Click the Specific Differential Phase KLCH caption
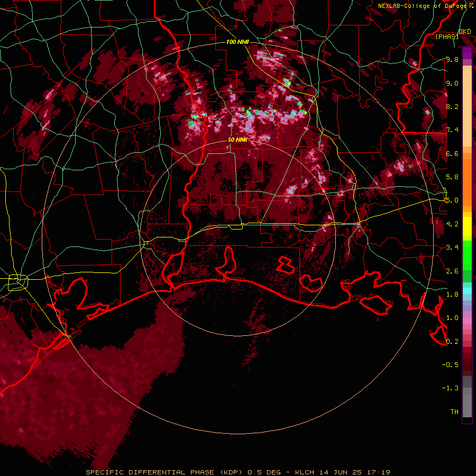The height and width of the screenshot is (476, 476). pyautogui.click(x=237, y=472)
